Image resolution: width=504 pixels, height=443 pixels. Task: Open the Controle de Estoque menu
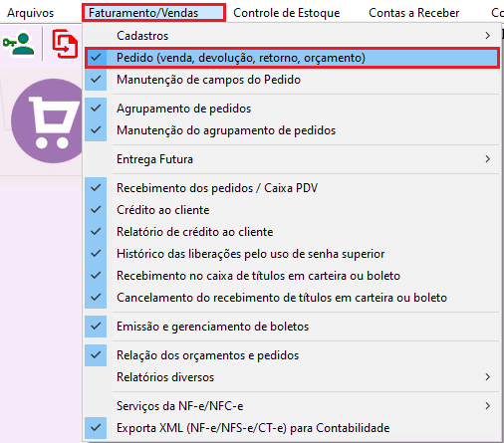(x=287, y=13)
